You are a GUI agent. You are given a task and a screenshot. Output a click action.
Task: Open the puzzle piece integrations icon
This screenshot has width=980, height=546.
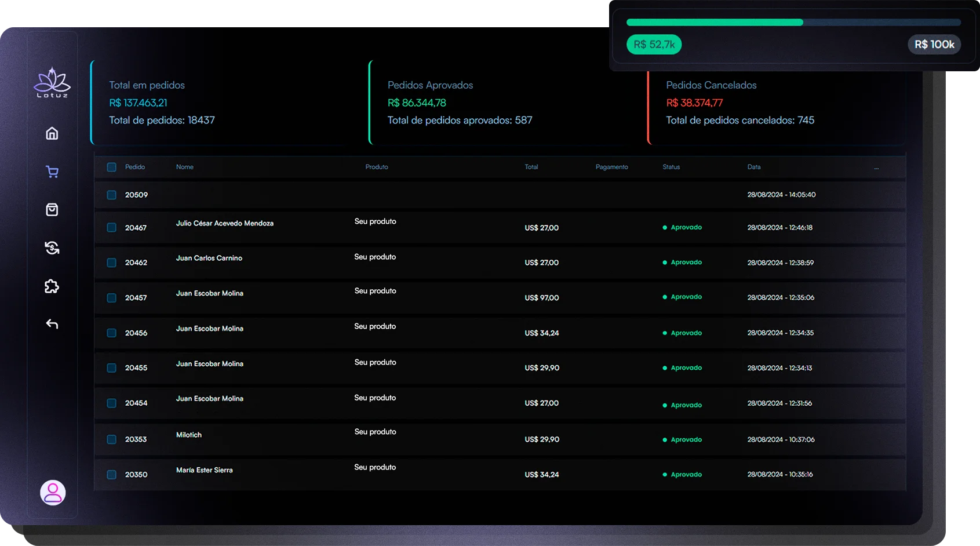pos(52,286)
